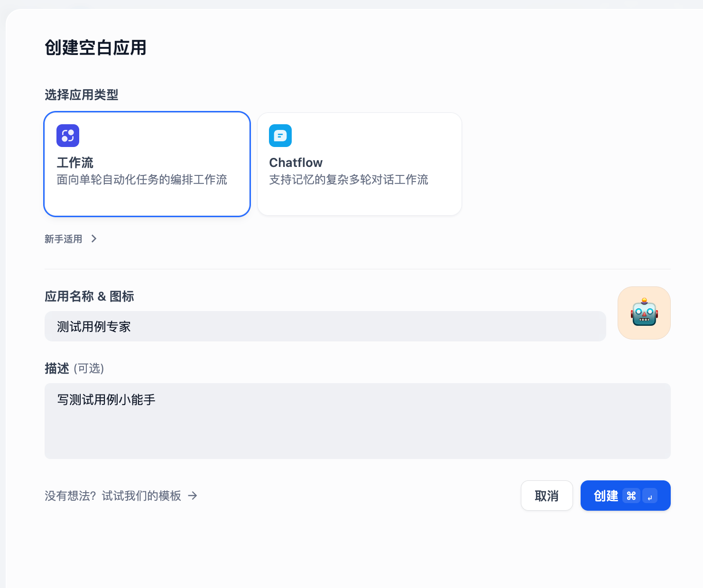Screen dimensions: 703x588
Task: Select the Chatflow app type card
Action: click(x=360, y=164)
